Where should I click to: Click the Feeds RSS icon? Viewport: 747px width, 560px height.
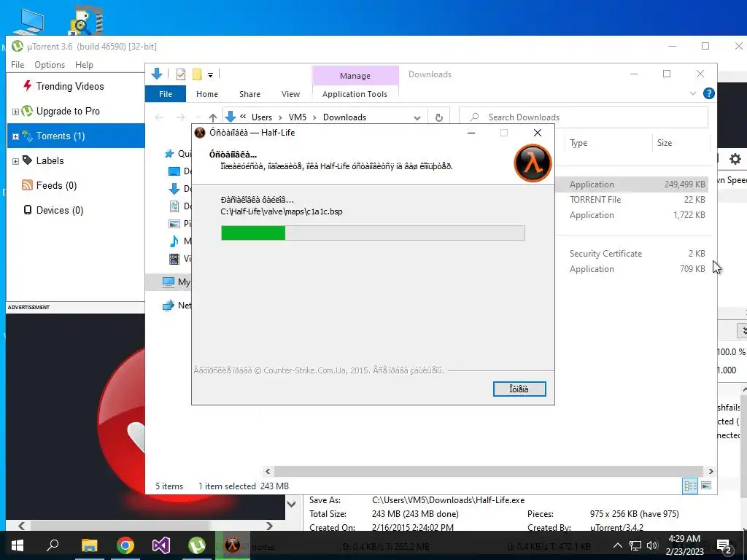(27, 185)
